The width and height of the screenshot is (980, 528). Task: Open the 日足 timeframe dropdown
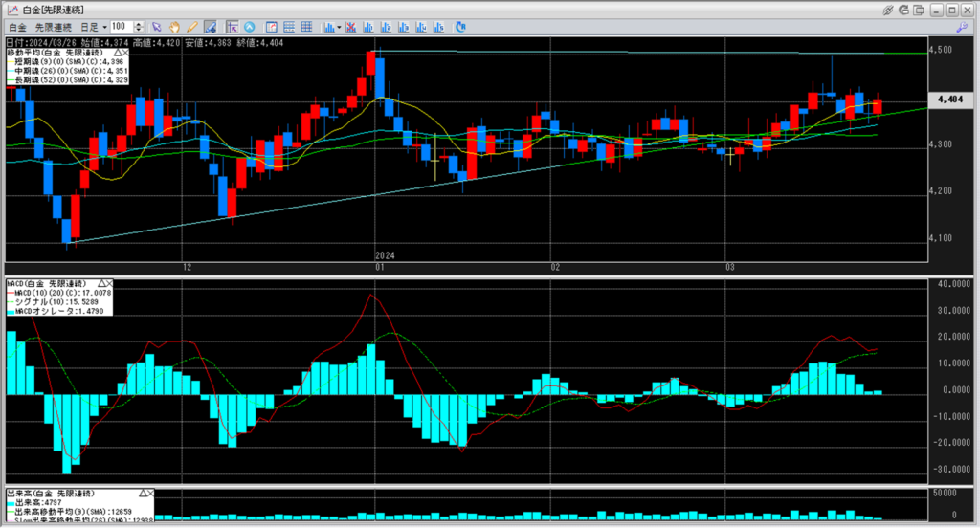(93, 27)
